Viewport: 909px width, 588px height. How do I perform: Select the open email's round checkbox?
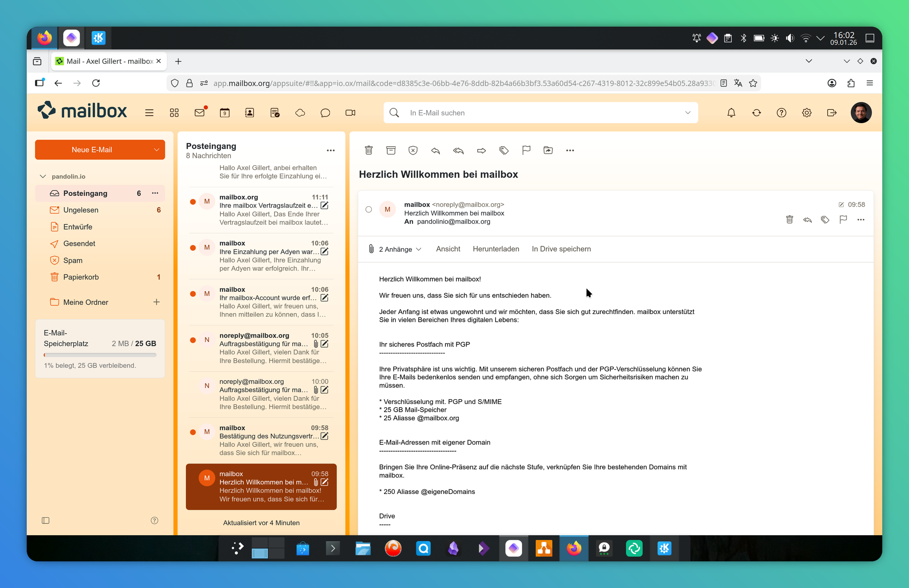pos(369,209)
